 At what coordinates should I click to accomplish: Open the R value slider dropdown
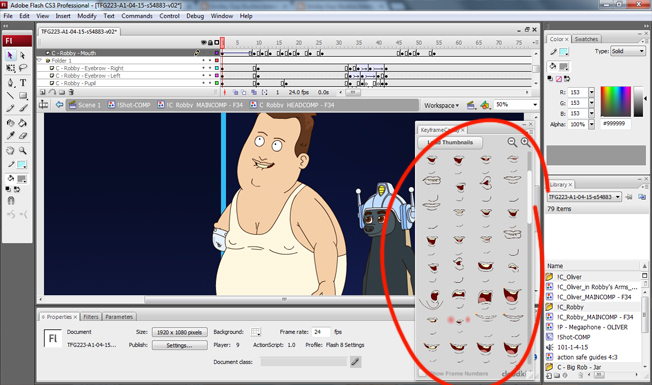click(592, 92)
